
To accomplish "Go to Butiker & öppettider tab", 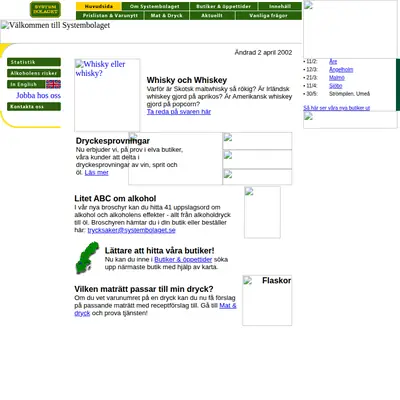I will (x=224, y=6).
